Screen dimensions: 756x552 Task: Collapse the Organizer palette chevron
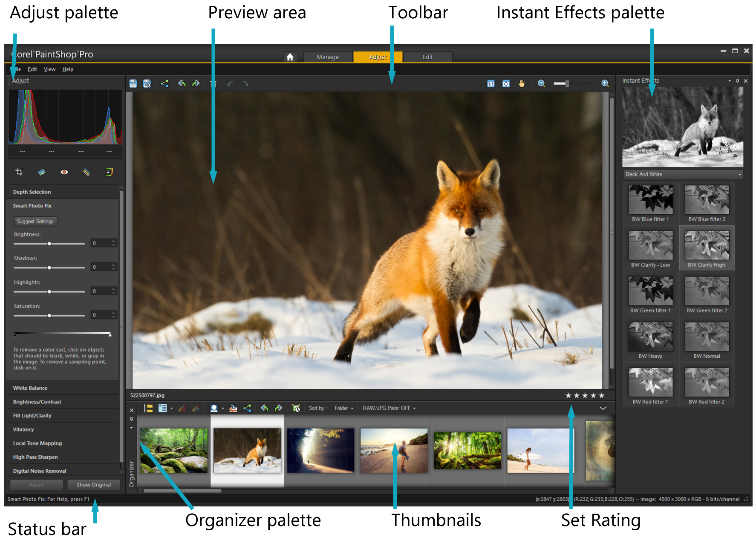pos(603,408)
